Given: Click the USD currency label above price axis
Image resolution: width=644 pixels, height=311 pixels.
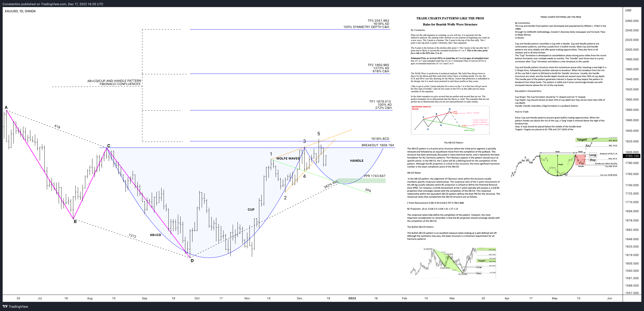Looking at the screenshot, I should pyautogui.click(x=628, y=10).
